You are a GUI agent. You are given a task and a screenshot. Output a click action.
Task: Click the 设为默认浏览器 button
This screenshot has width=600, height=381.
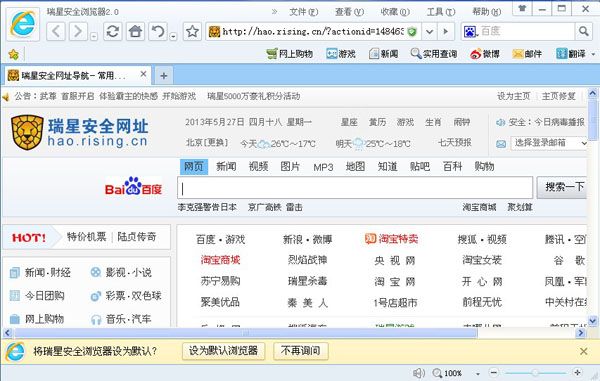(x=223, y=350)
